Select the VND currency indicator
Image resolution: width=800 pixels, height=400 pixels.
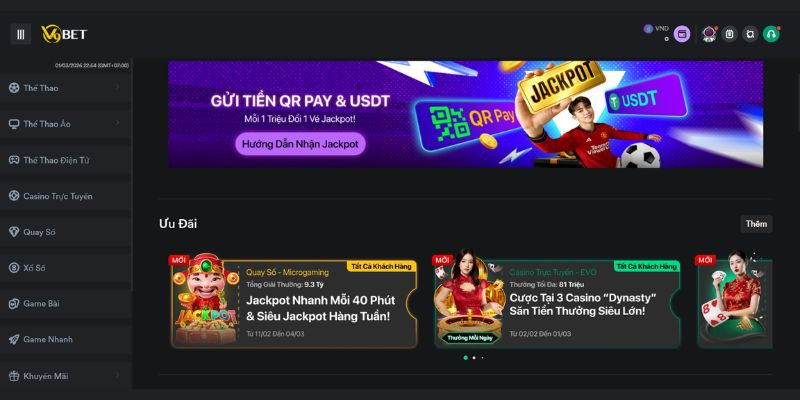coord(656,29)
